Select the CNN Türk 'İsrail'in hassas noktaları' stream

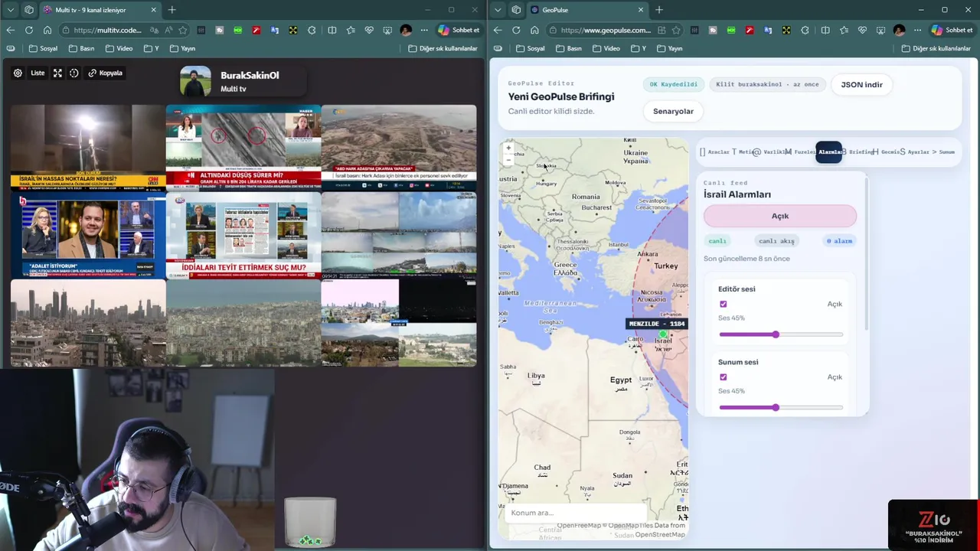pos(88,147)
